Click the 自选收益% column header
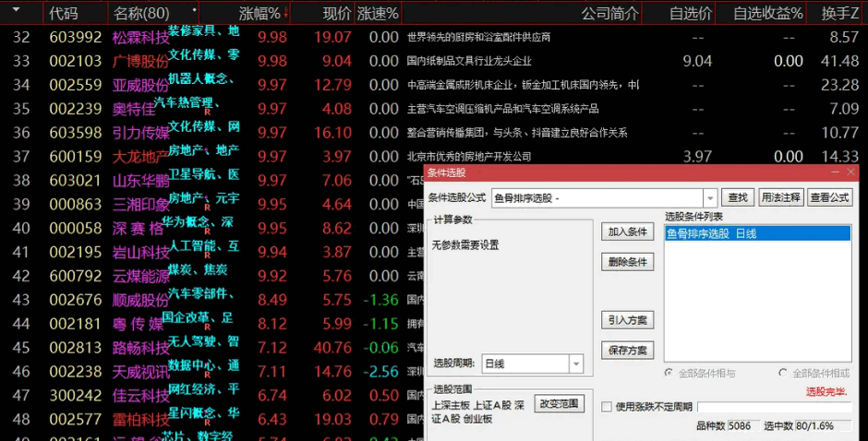The width and height of the screenshot is (868, 441). 767,13
